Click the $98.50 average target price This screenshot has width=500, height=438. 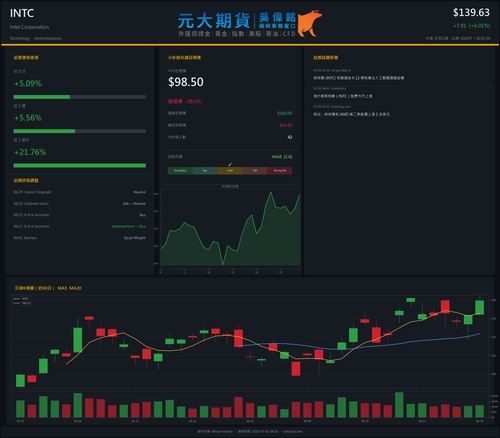point(186,82)
